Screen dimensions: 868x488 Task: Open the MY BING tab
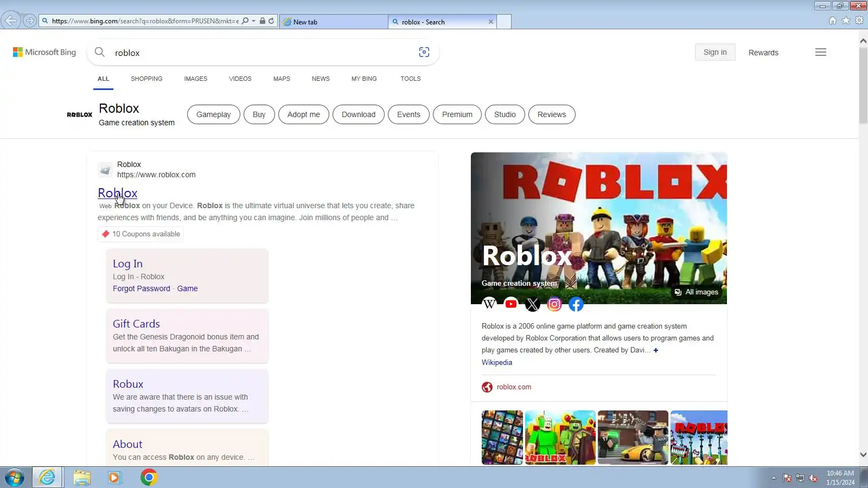[364, 79]
